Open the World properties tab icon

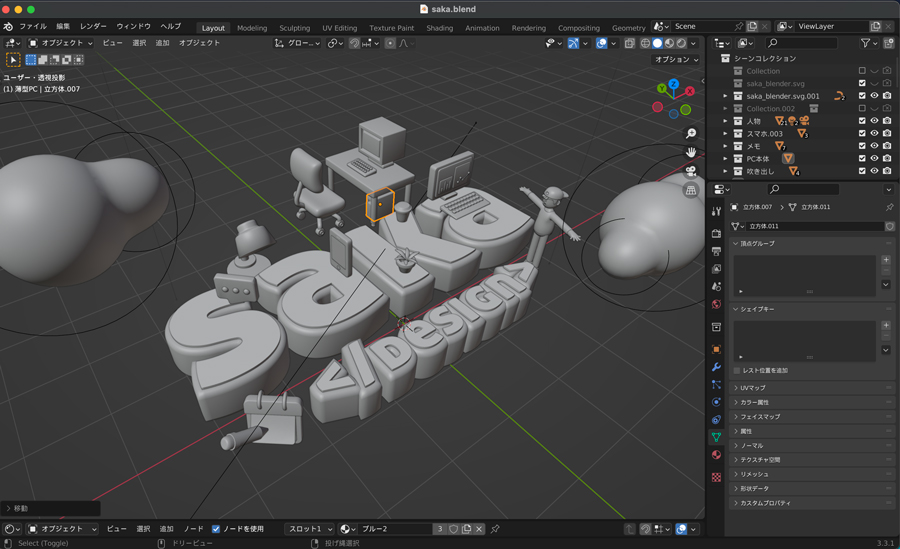[716, 305]
